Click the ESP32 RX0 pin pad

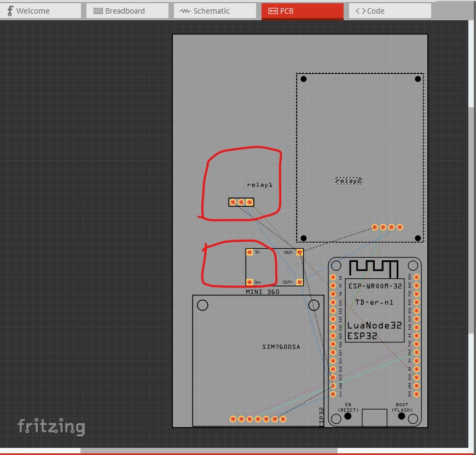416,302
